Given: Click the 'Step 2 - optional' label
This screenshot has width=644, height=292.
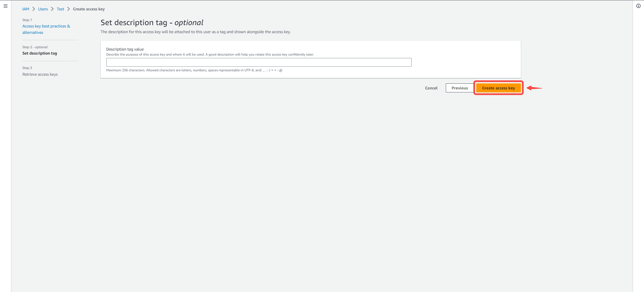Looking at the screenshot, I should click(x=35, y=47).
